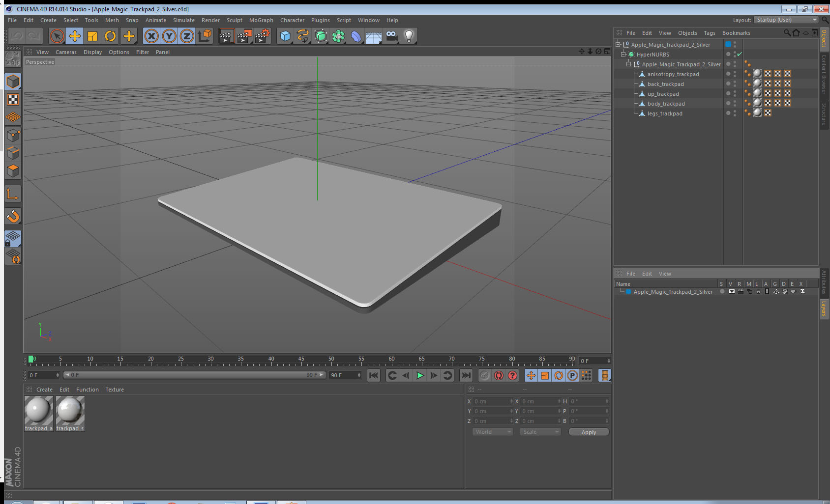The height and width of the screenshot is (504, 830).
Task: Open the Simulate menu
Action: tap(183, 20)
